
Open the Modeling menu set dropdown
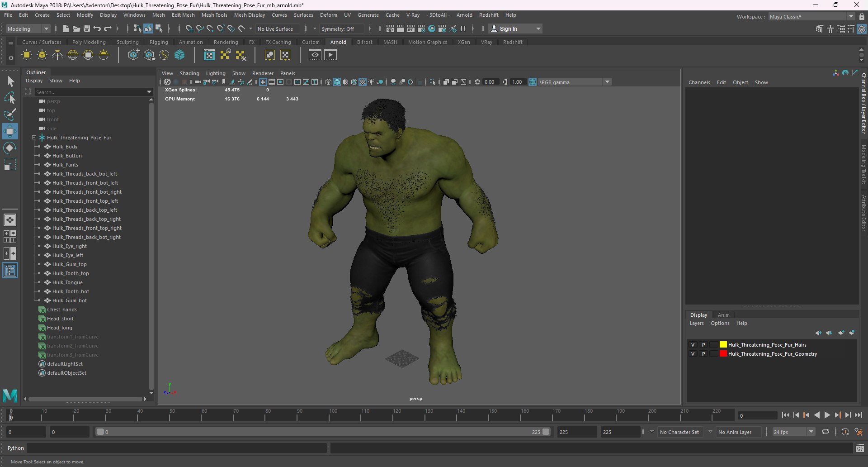coord(28,29)
